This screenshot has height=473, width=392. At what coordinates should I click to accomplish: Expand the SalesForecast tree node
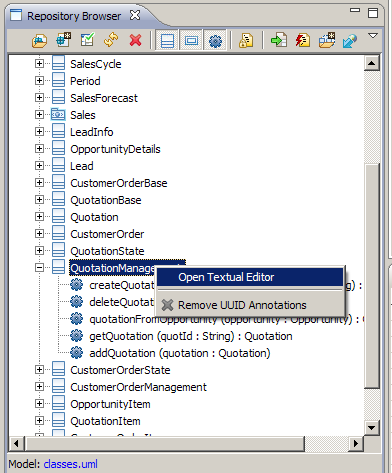(39, 98)
